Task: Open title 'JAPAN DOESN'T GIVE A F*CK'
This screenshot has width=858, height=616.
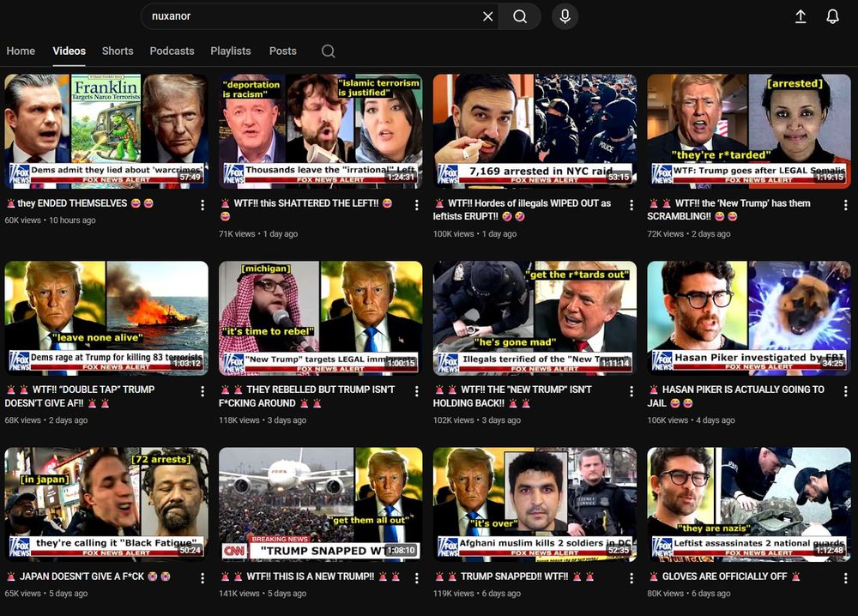Action: (88, 576)
